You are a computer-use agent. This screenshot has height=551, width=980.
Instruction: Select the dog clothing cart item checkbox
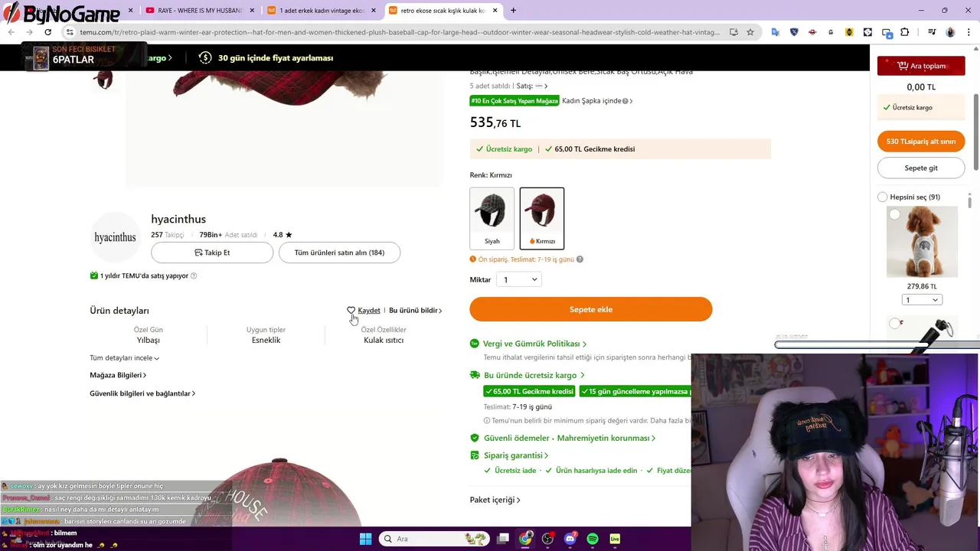(x=894, y=214)
